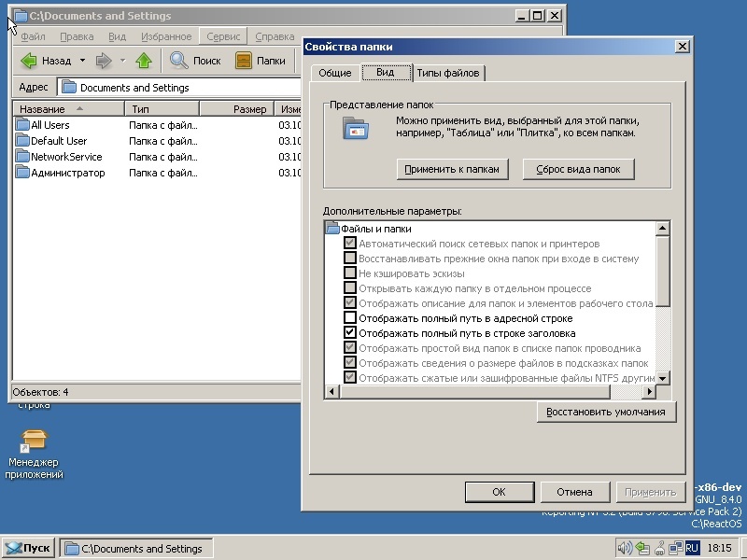Toggle Автоматический поиск сетевых папок checkbox
Viewport: 747px width, 560px height.
pos(349,243)
